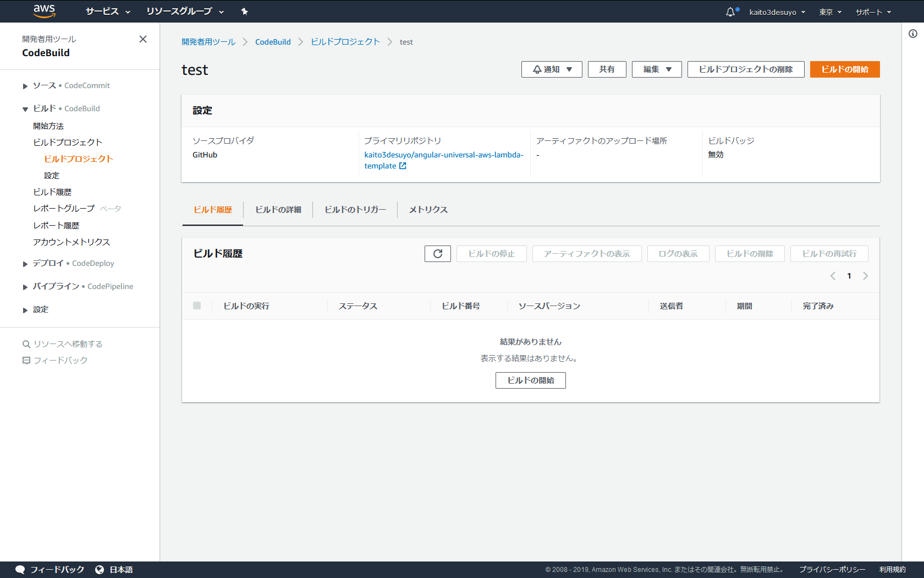
Task: Sort by the 送信者 column header
Action: (x=672, y=306)
